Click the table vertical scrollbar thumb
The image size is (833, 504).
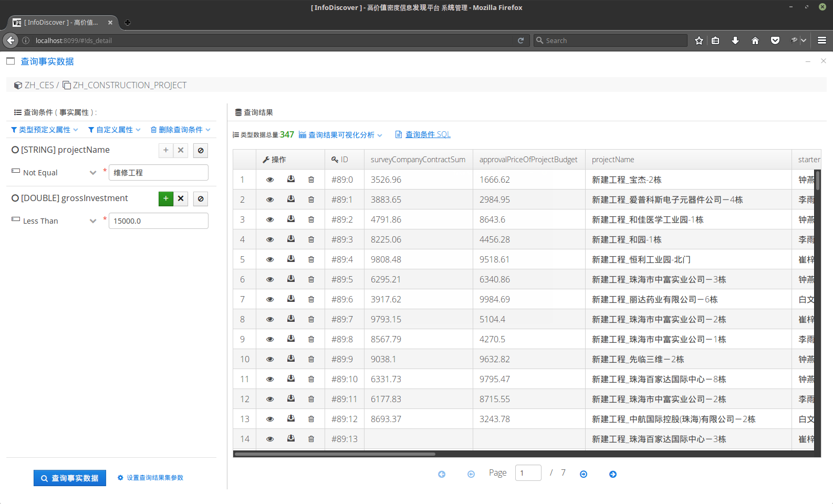coord(818,180)
